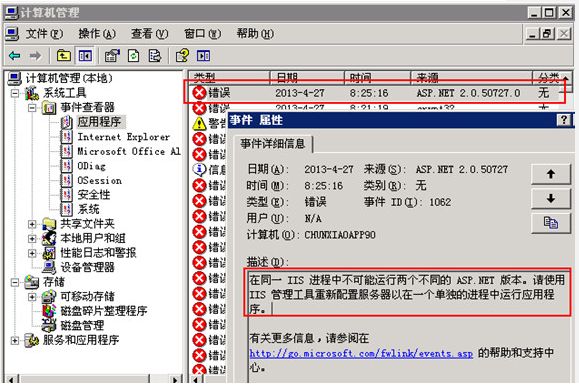Collapse the 事件查看器 tree node
This screenshot has width=579, height=385.
point(32,108)
